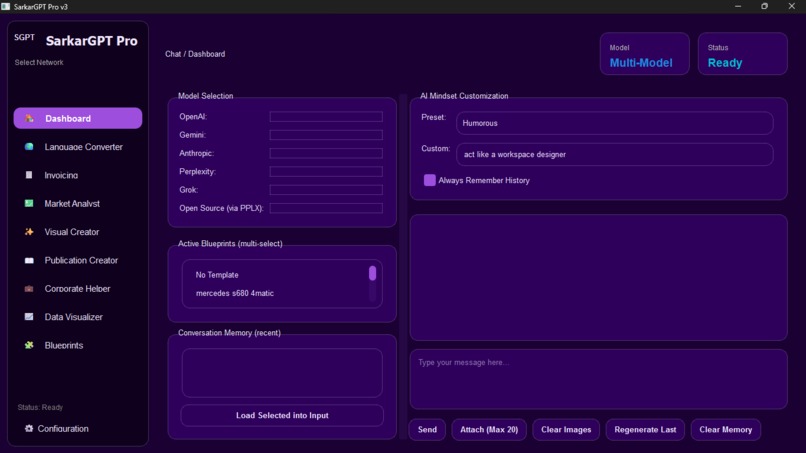Switch to Market Analyst
The image size is (806, 453).
click(78, 203)
